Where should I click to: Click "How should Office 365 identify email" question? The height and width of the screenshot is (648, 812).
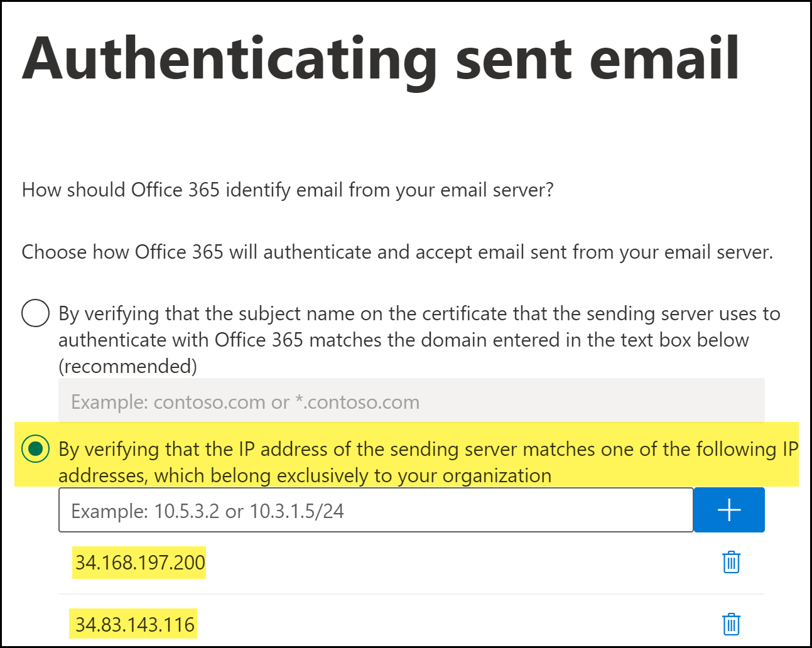pyautogui.click(x=288, y=190)
